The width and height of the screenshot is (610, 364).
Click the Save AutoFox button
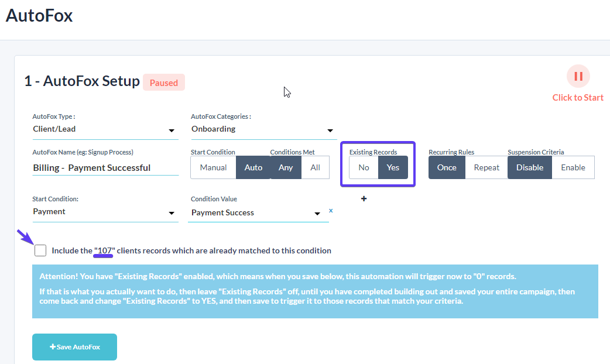75,347
